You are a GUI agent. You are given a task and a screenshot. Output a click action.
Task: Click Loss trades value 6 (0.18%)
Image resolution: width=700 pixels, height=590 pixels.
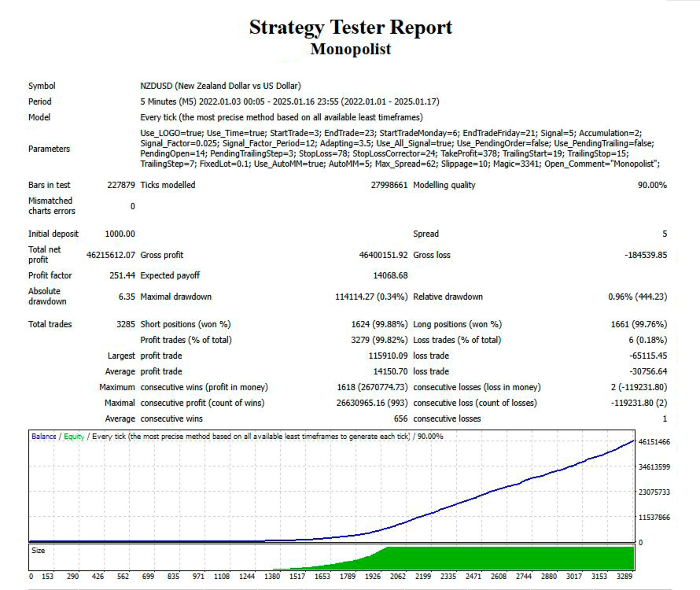pyautogui.click(x=648, y=340)
